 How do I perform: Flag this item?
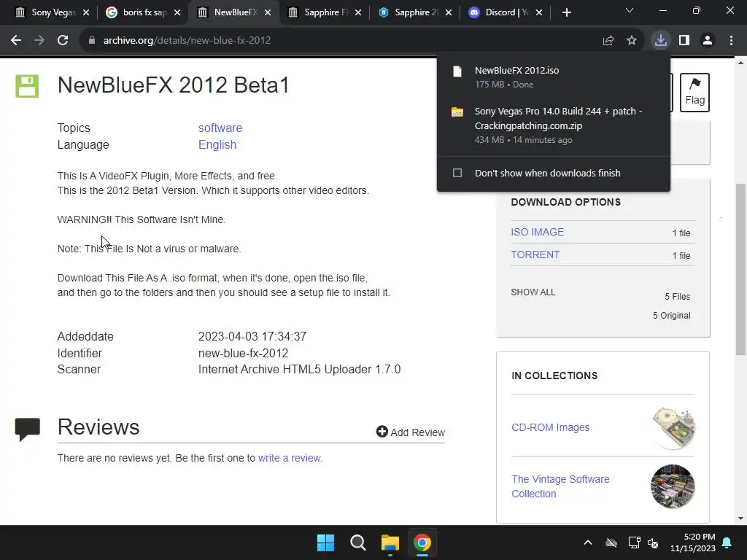694,93
